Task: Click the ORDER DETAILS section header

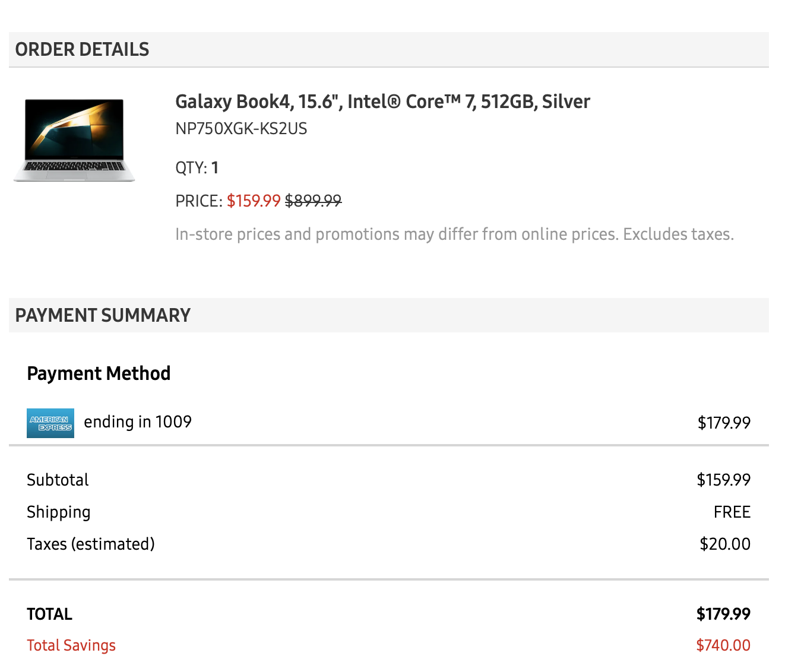Action: tap(83, 49)
